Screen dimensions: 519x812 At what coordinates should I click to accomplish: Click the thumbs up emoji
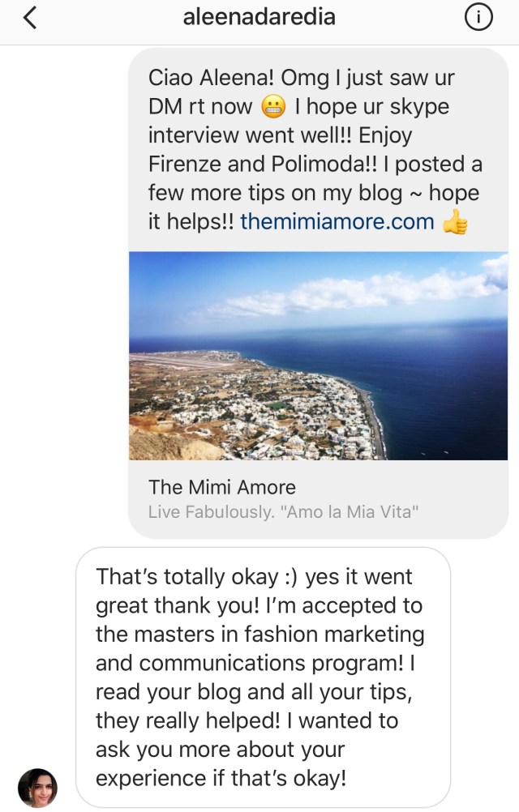[x=456, y=221]
